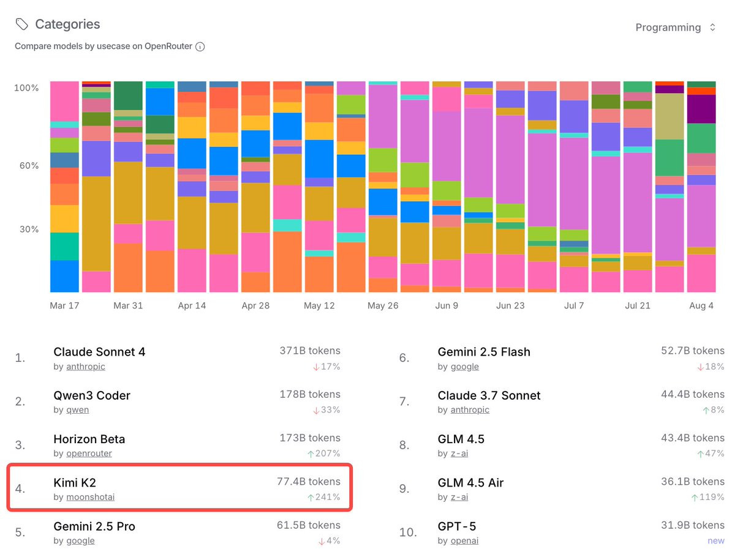Click the 241% increase indicator
The height and width of the screenshot is (560, 735).
click(x=323, y=497)
